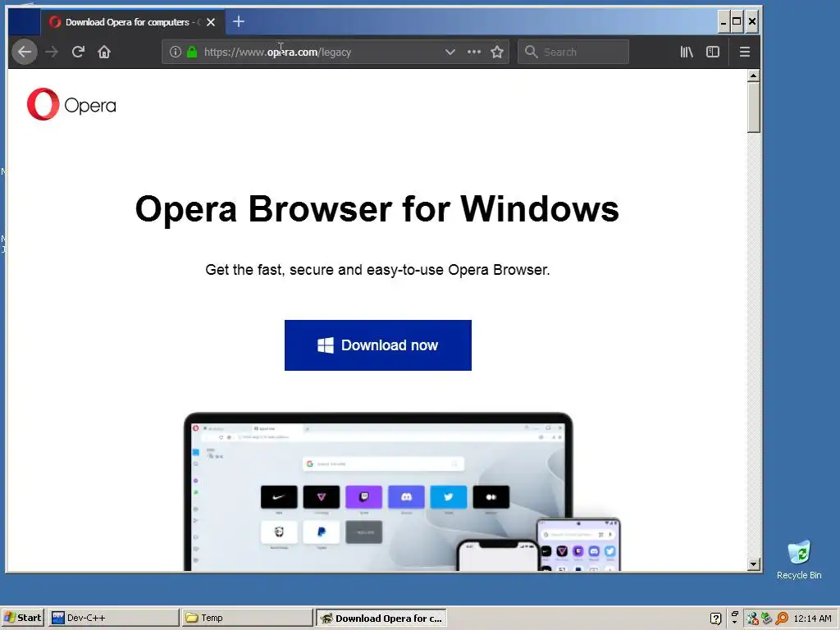Click the forward navigation arrow

coord(52,52)
